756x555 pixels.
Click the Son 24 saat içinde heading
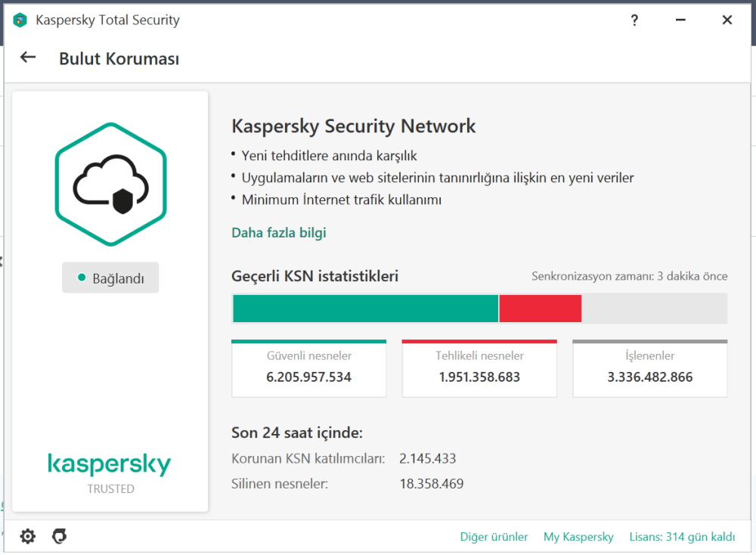point(297,433)
